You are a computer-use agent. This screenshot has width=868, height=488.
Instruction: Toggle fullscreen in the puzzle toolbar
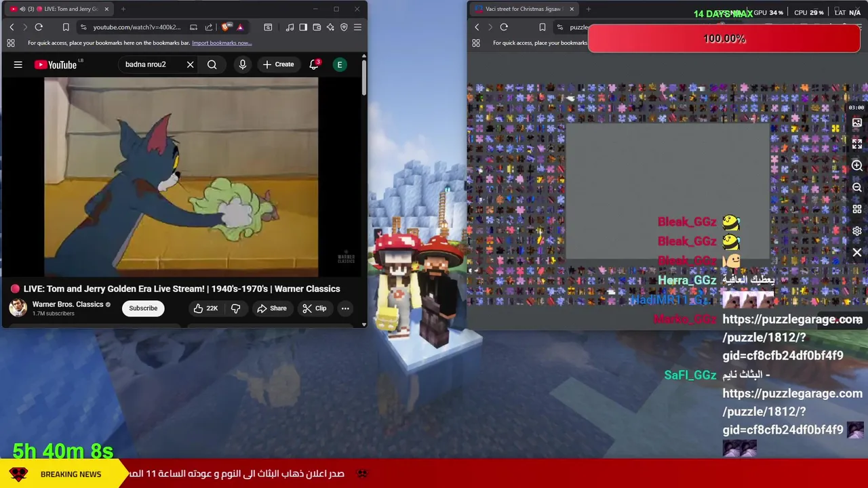857,144
